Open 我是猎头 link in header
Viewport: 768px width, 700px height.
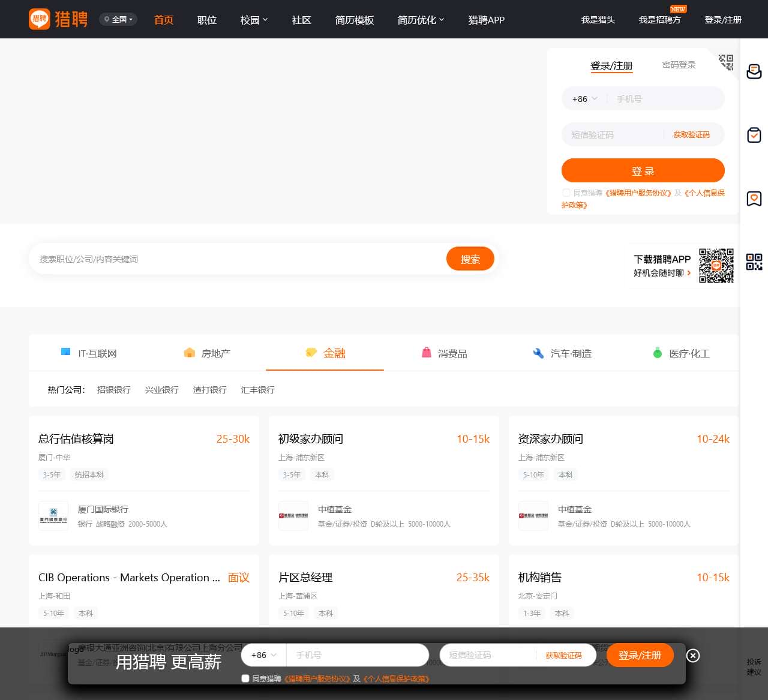[598, 20]
